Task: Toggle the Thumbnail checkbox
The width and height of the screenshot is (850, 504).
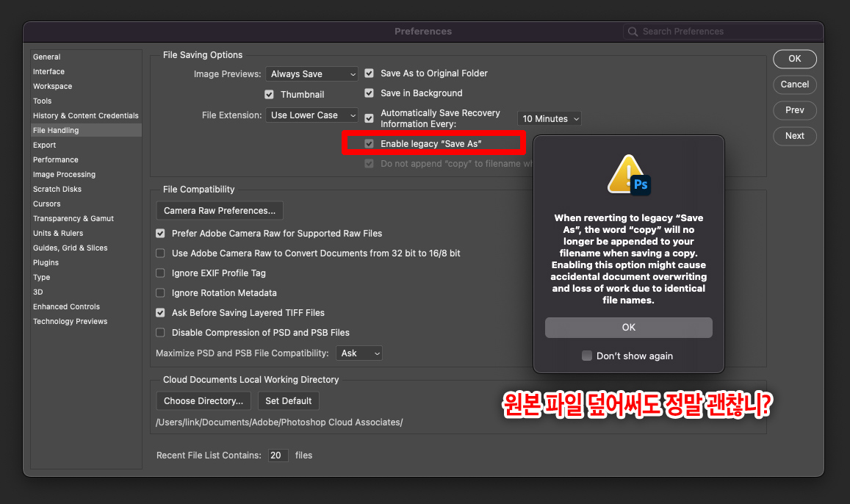Action: click(269, 94)
